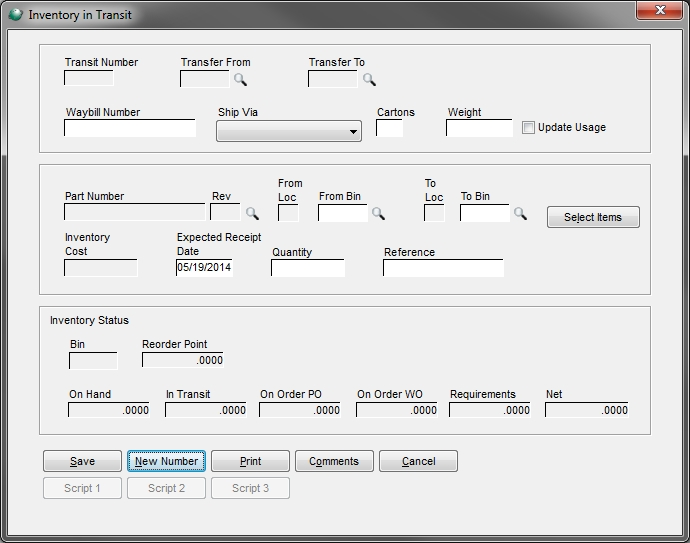Click the New Number button
Image resolution: width=690 pixels, height=543 pixels.
click(166, 461)
